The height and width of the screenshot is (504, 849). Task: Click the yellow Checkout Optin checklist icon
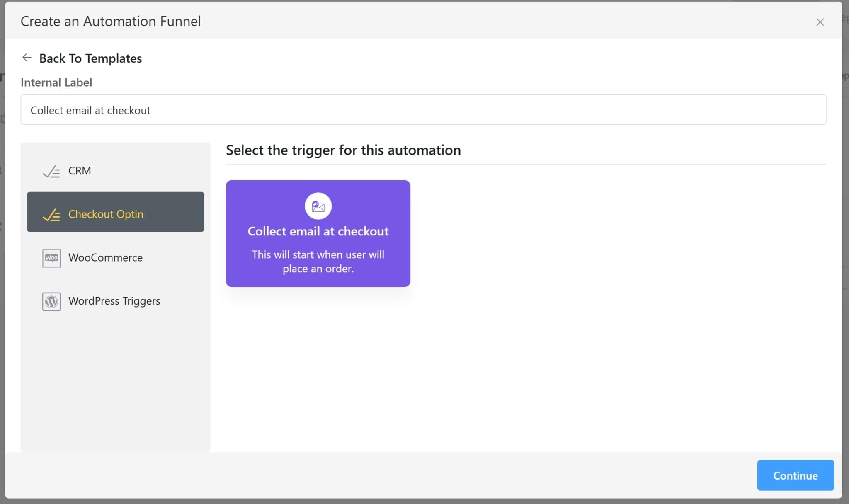51,215
